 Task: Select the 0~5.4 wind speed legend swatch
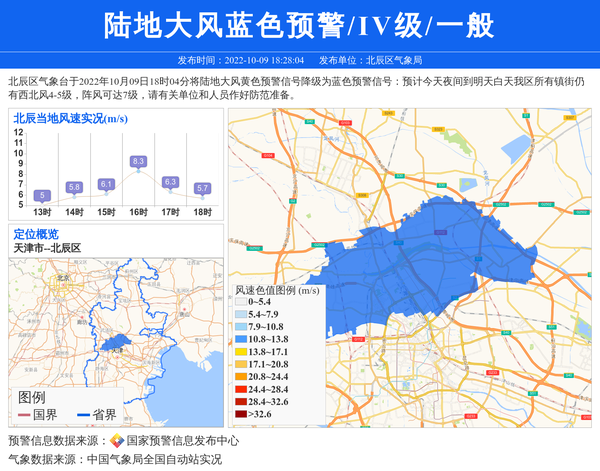tap(241, 301)
